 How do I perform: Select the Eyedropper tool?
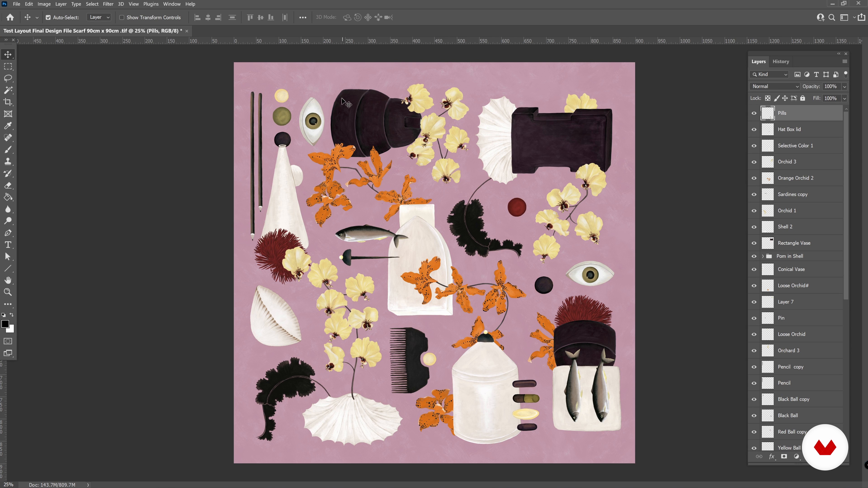pos(8,126)
